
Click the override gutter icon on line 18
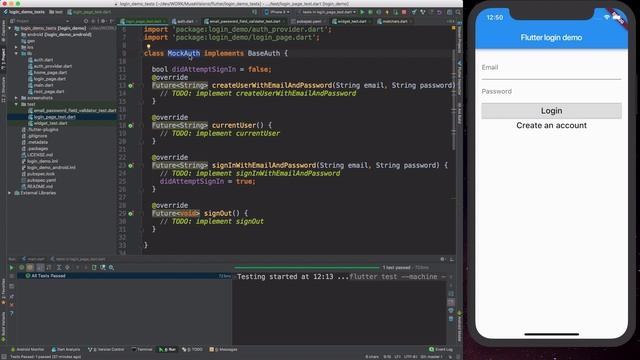[x=131, y=126]
